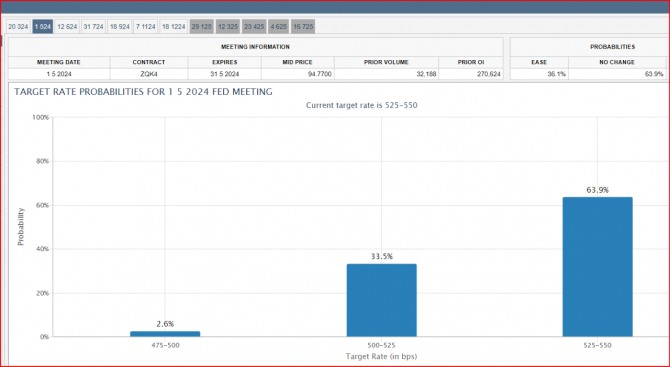This screenshot has height=367, width=670.
Task: Click the Current target rate subtitle text
Action: pos(361,105)
